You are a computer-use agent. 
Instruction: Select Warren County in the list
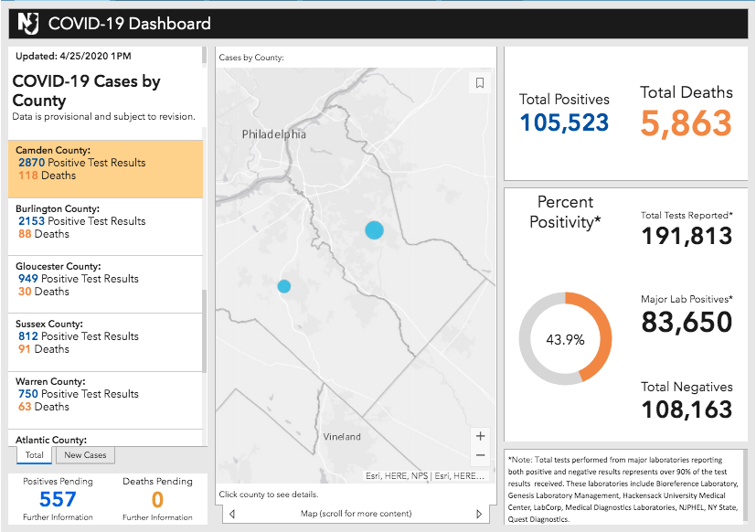(105, 394)
